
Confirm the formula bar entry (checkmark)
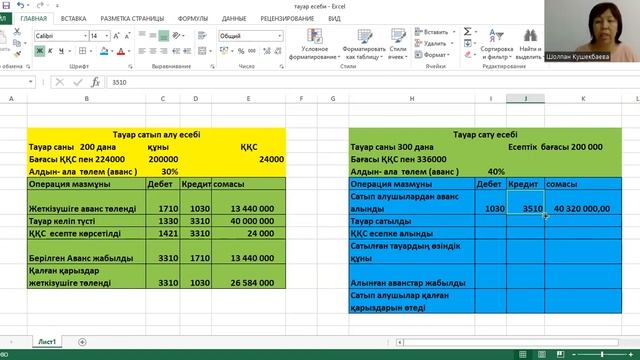click(x=78, y=82)
